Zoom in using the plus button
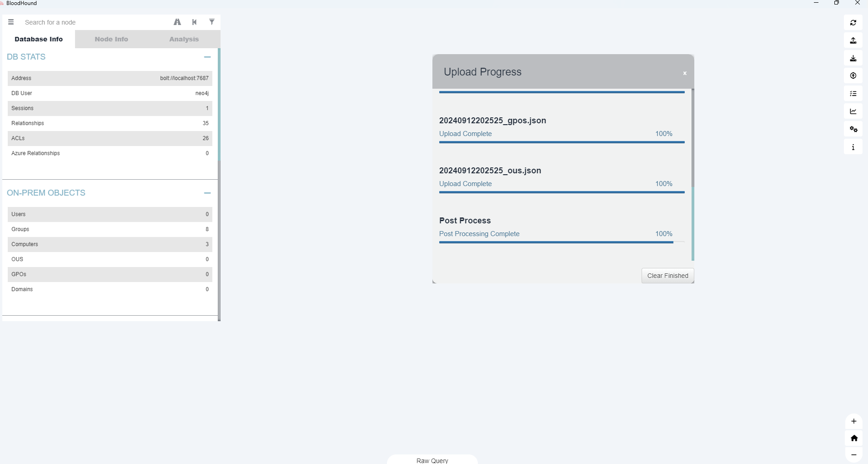Viewport: 868px width, 464px height. 853,421
